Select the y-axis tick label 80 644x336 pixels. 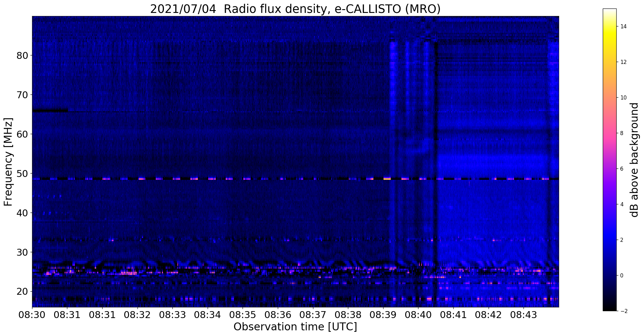click(22, 55)
